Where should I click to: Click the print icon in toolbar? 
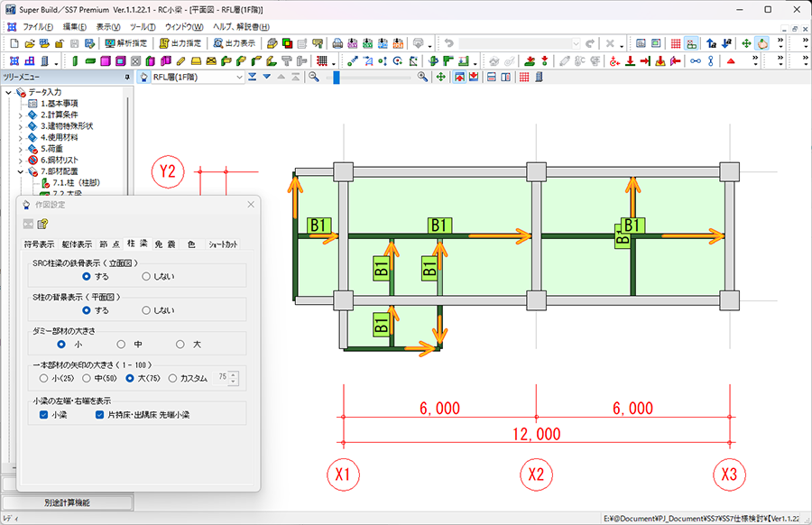pos(337,43)
